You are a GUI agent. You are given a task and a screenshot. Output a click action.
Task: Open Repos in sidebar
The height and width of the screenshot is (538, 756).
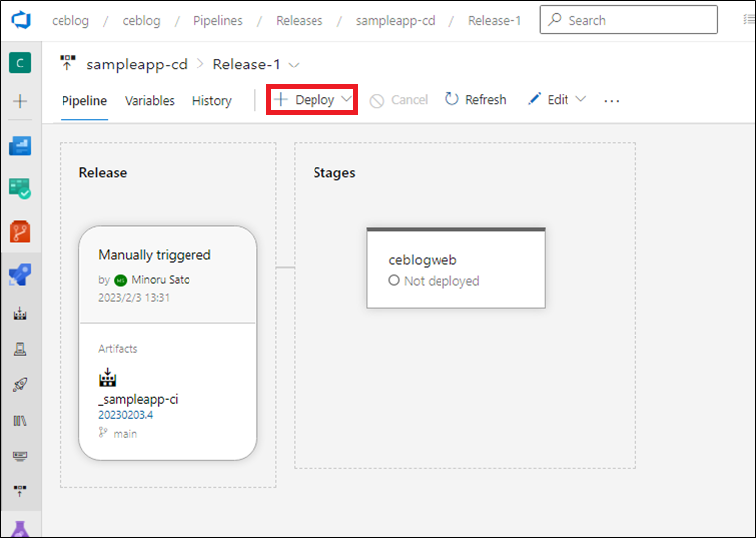coord(20,232)
